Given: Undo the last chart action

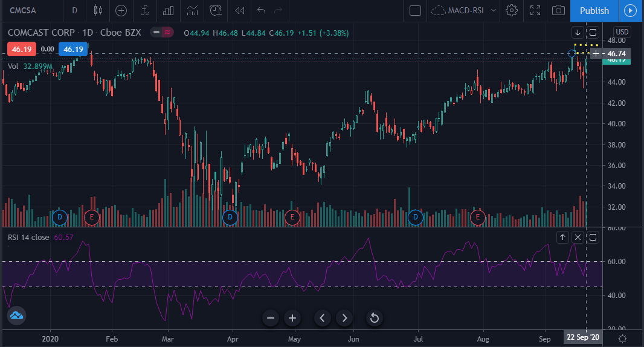Looking at the screenshot, I should 261,10.
